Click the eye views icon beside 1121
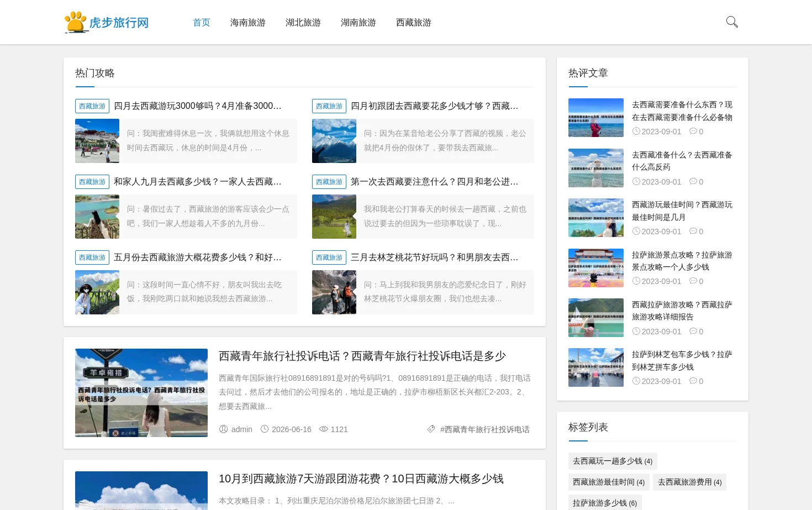Viewport: 812px width, 510px height. [x=324, y=429]
